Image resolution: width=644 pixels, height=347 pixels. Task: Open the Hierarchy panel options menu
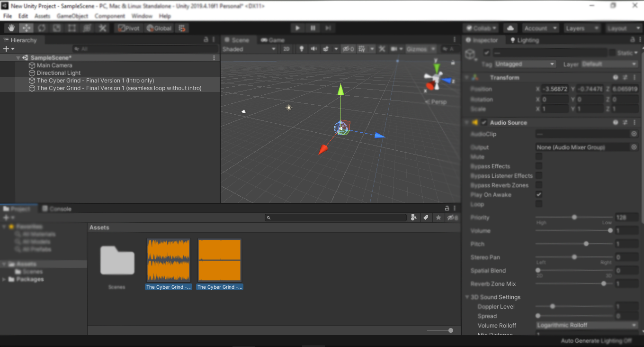214,40
